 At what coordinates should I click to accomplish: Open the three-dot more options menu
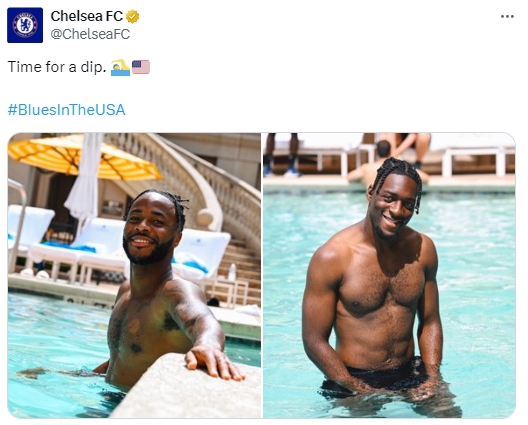[x=507, y=17]
